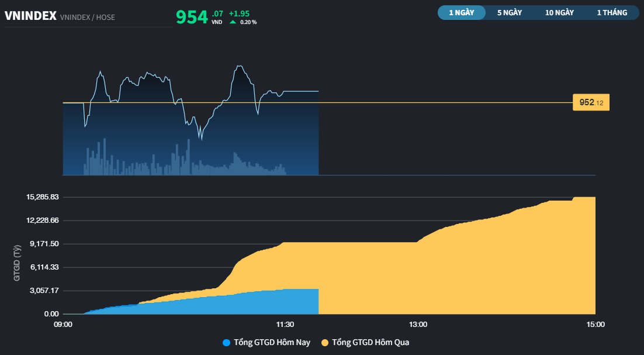Select the 1 NGÀY time range tab

pyautogui.click(x=461, y=12)
